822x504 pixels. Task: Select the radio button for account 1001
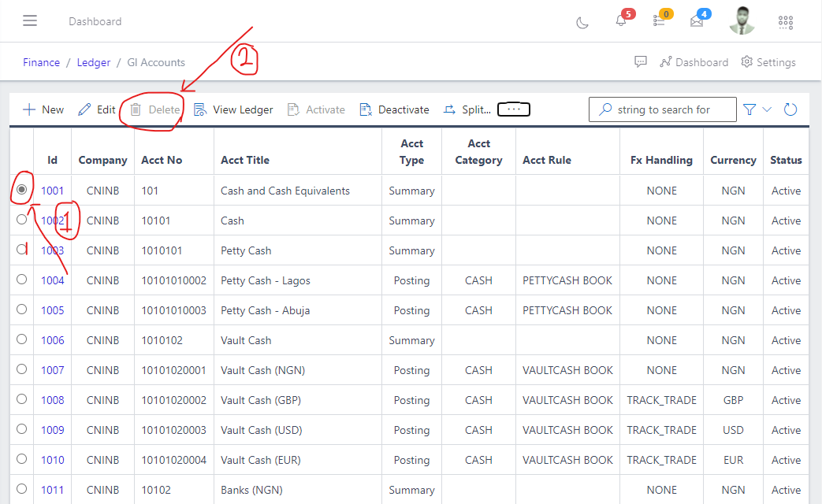[22, 190]
